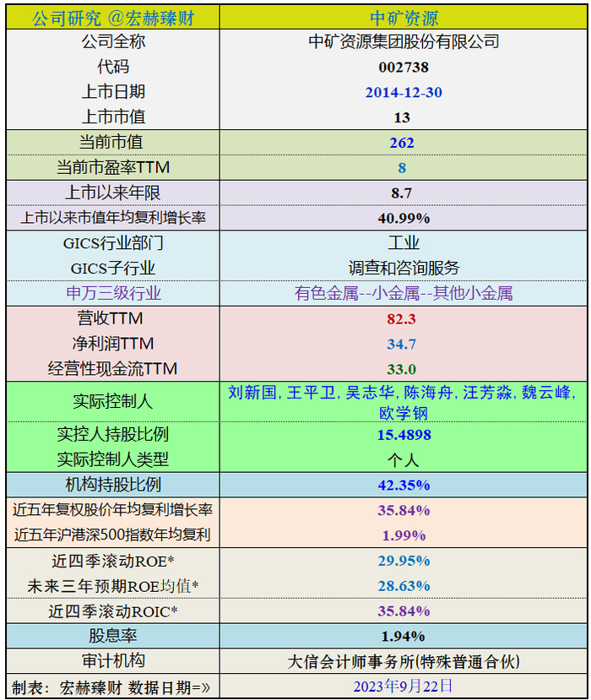Select dividend yield '1.94%'
Image resolution: width=591 pixels, height=700 pixels.
(403, 637)
